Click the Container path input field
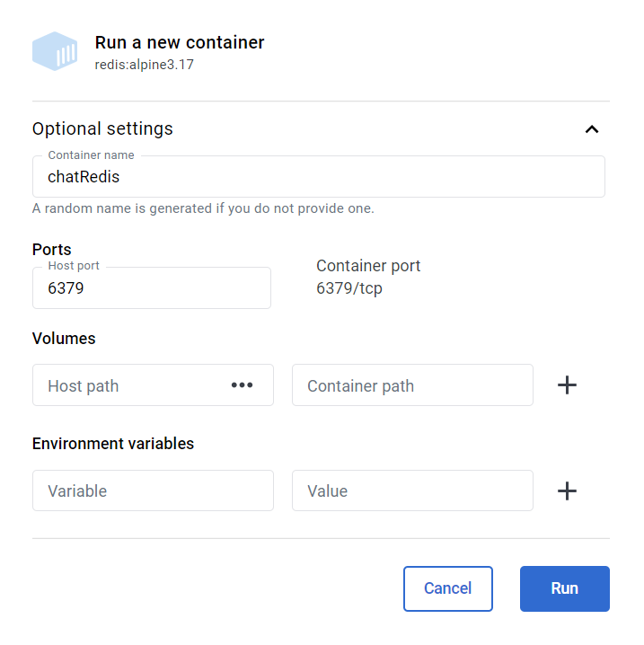644x645 pixels. [x=412, y=385]
